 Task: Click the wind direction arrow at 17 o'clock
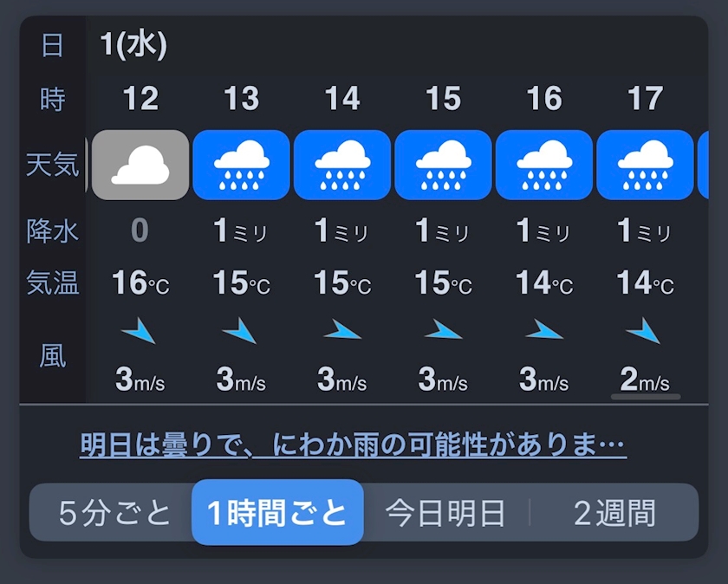tap(644, 331)
